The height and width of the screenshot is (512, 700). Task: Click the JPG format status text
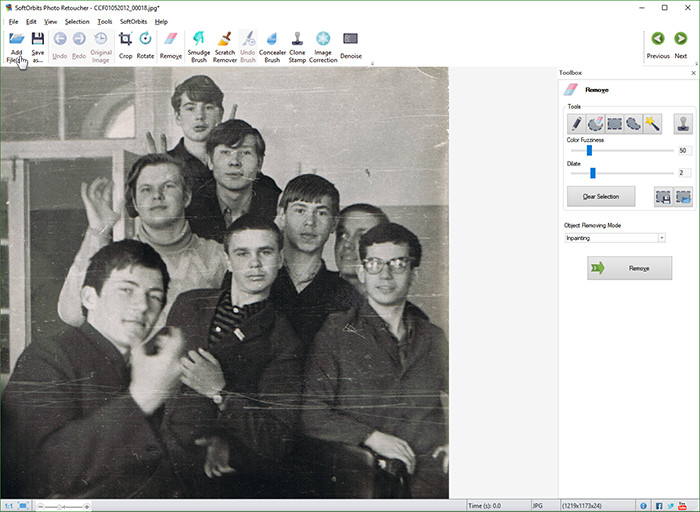[538, 506]
